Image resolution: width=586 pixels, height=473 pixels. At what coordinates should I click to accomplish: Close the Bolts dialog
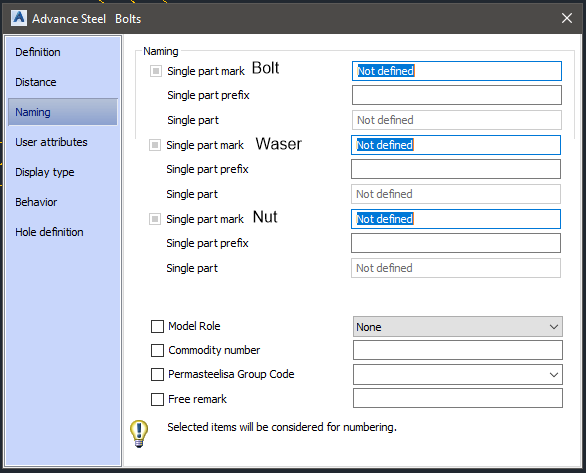coord(567,18)
